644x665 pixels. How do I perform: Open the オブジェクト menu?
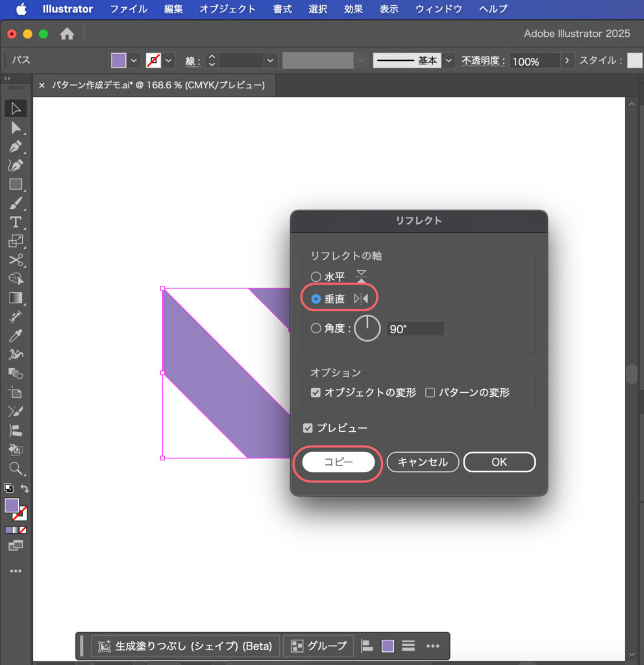tap(227, 9)
